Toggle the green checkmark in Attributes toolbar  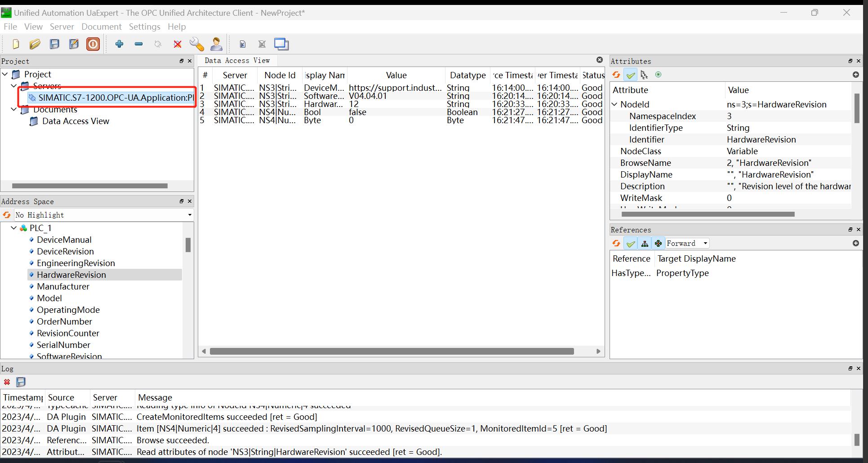click(631, 75)
